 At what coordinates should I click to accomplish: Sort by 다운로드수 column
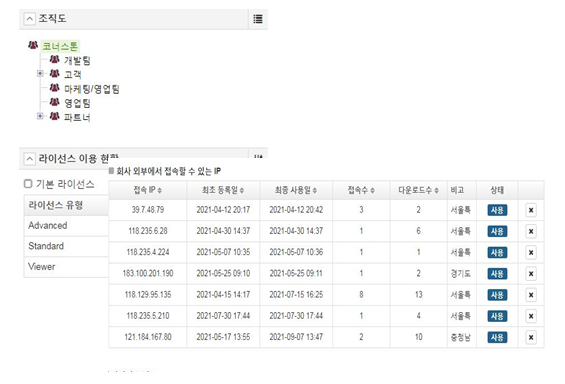click(418, 190)
